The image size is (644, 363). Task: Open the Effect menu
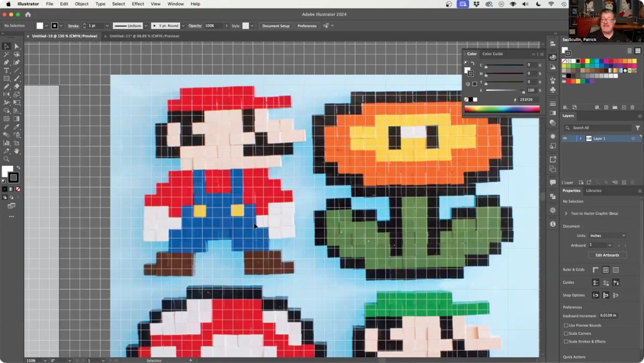(x=138, y=4)
